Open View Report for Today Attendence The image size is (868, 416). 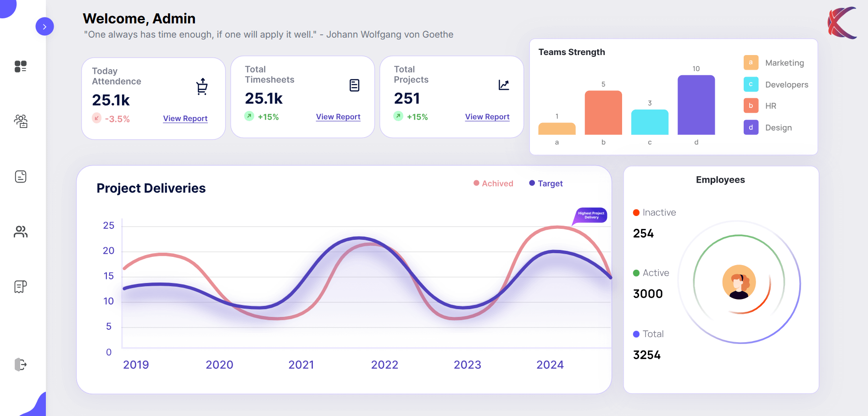(x=185, y=118)
